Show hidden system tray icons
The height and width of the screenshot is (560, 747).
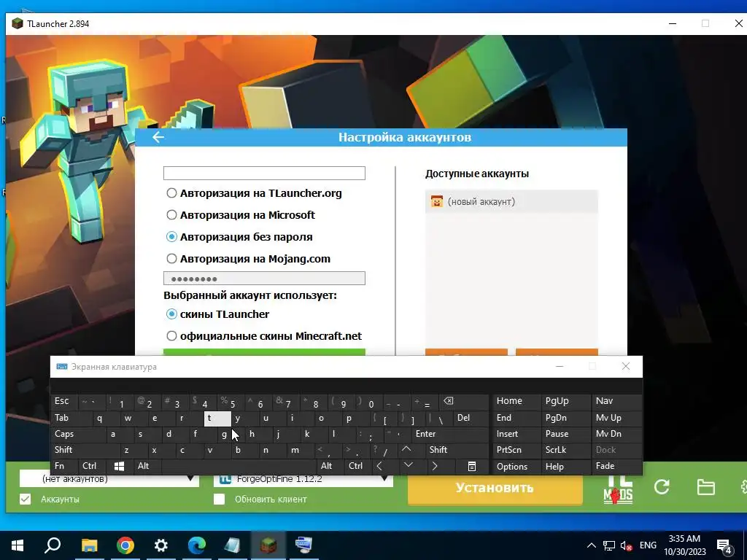591,545
